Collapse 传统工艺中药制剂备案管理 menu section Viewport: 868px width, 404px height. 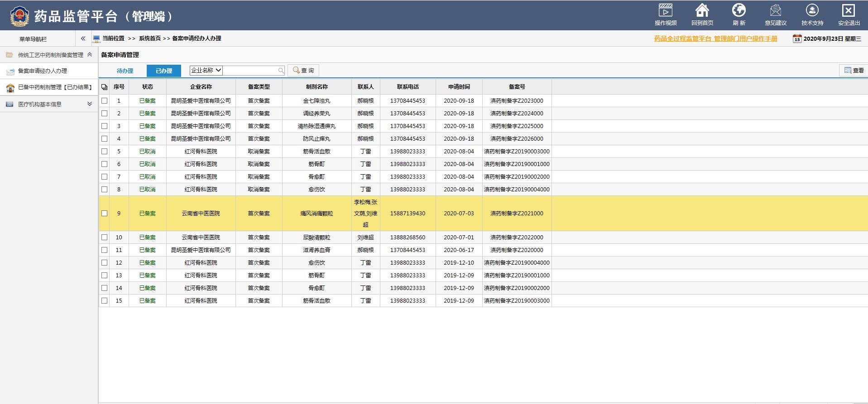pos(90,55)
